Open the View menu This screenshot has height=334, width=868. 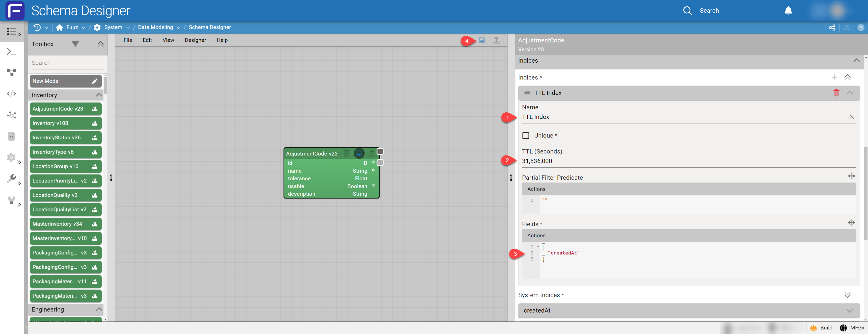tap(168, 40)
